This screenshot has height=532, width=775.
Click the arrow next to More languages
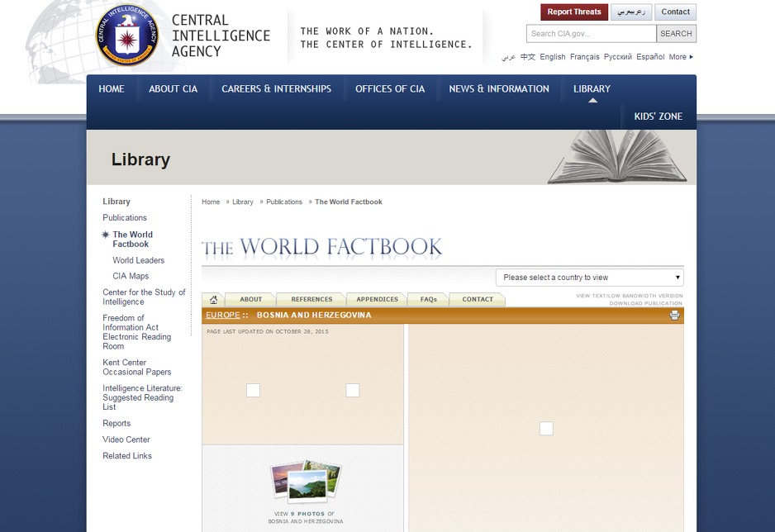pyautogui.click(x=692, y=57)
